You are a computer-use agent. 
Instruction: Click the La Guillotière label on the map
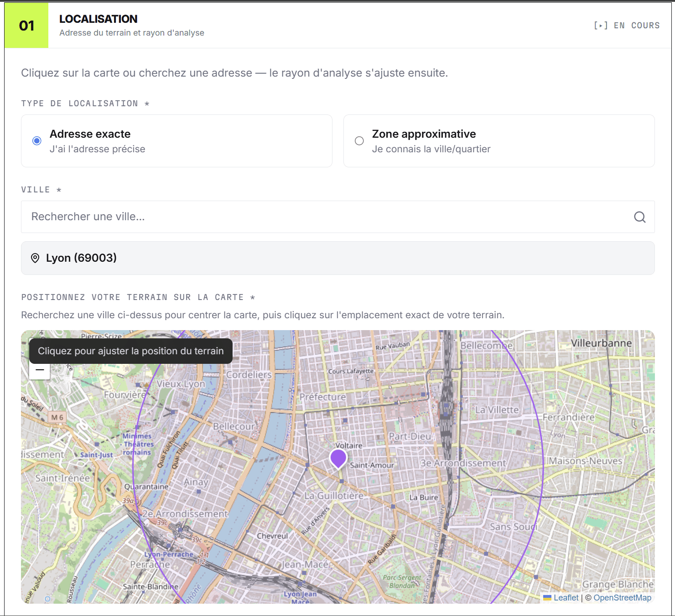pos(334,496)
